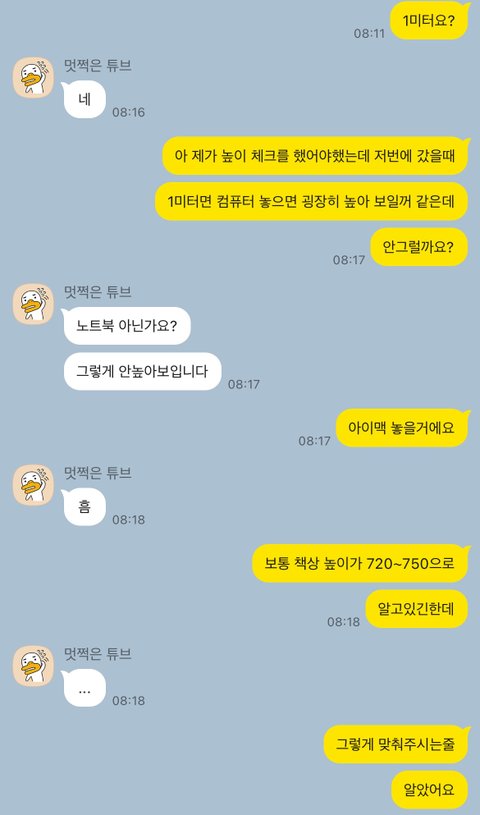Tap the white '...' message bubble
Image resolution: width=480 pixels, height=815 pixels.
84,688
